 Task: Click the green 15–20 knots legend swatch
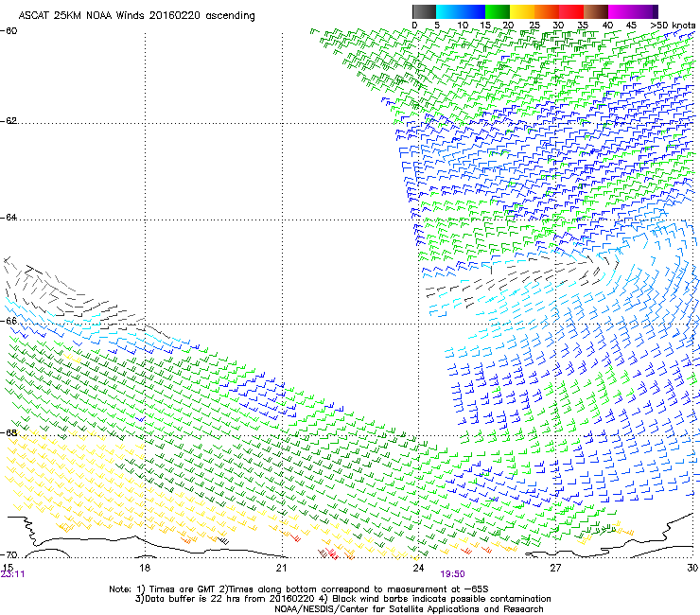(x=498, y=11)
